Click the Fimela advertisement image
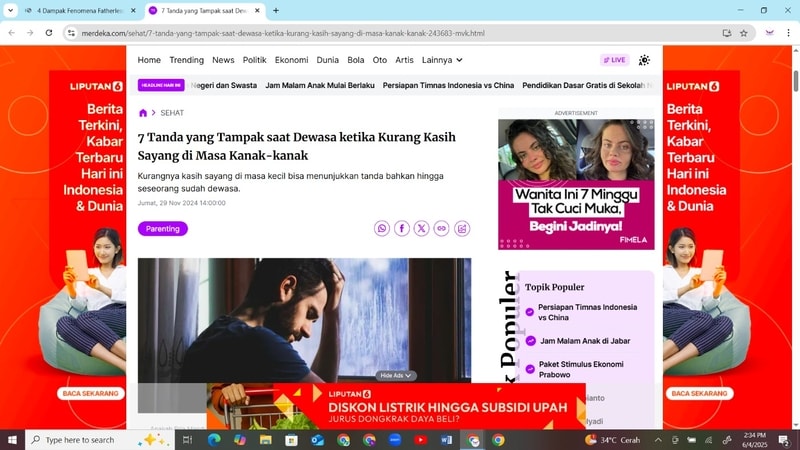Image resolution: width=800 pixels, height=450 pixels. point(576,184)
